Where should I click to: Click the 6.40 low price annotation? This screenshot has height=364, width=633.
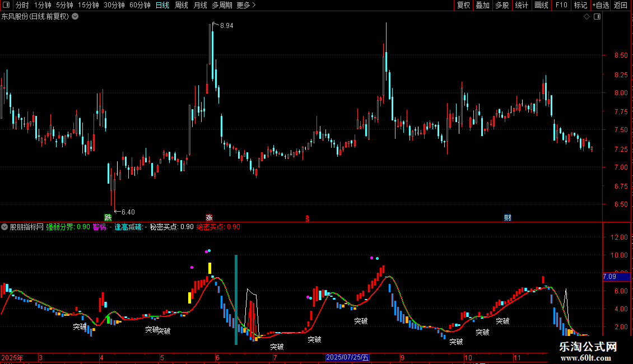[128, 212]
